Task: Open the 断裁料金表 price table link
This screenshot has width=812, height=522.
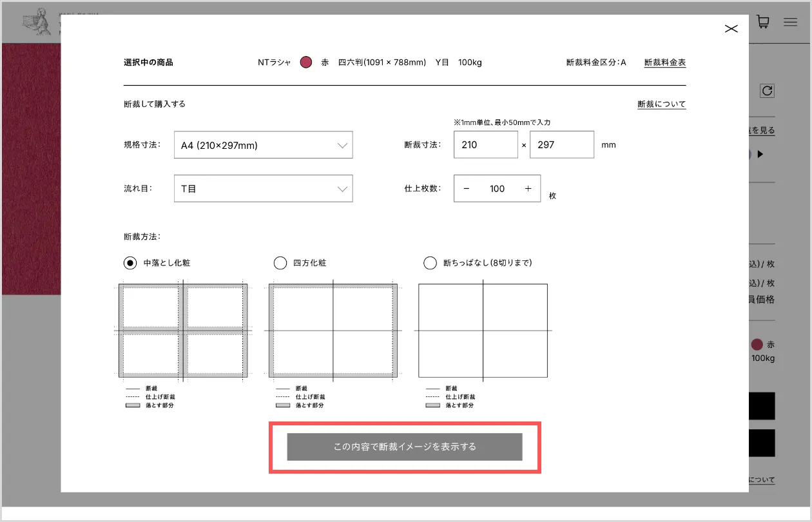Action: [664, 63]
